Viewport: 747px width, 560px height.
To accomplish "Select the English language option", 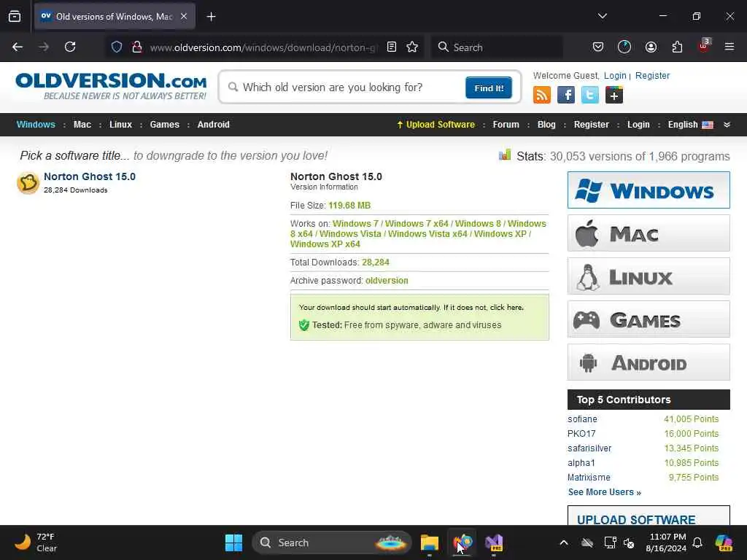I will 690,125.
